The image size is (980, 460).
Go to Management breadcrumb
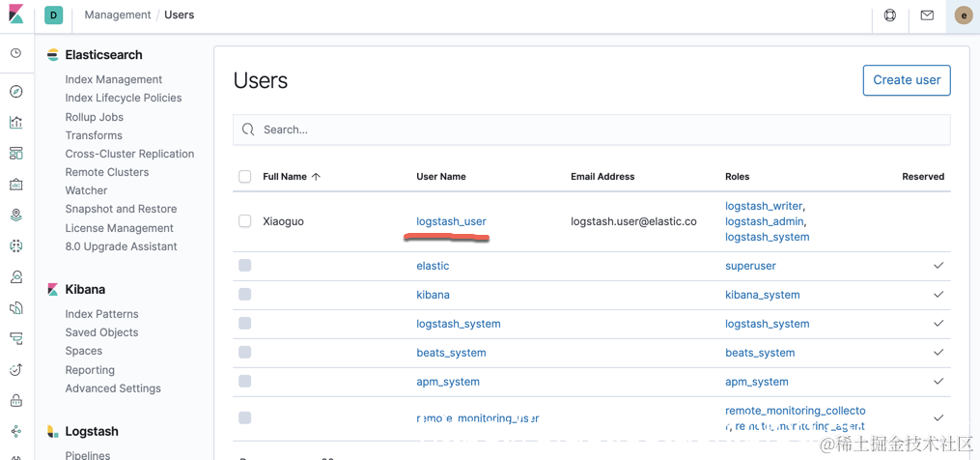118,14
